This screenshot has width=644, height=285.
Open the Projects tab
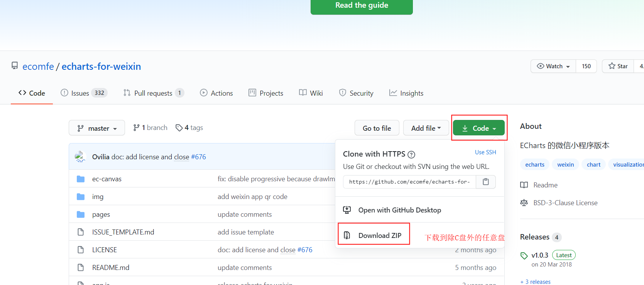pos(266,93)
